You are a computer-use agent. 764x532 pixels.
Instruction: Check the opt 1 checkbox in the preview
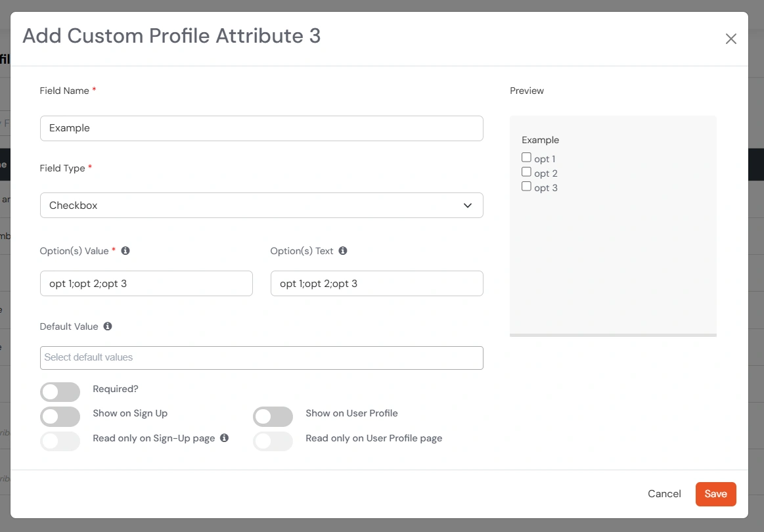[x=526, y=157]
